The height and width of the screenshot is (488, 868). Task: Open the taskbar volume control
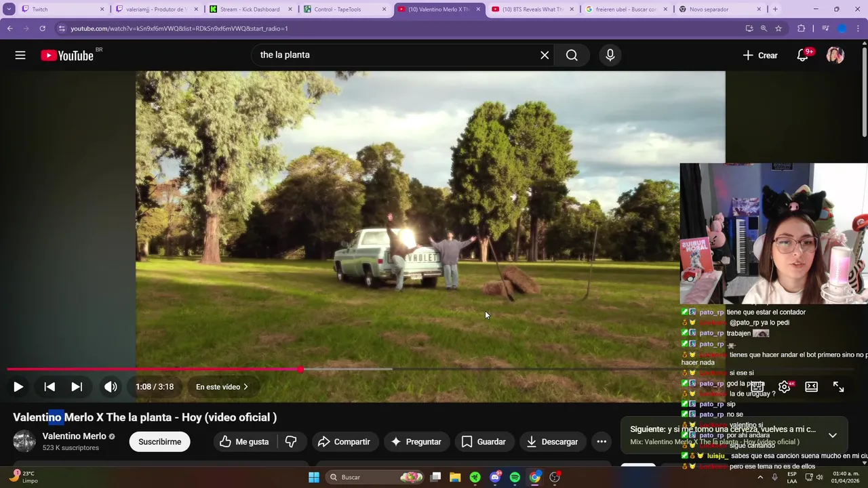coord(820,477)
